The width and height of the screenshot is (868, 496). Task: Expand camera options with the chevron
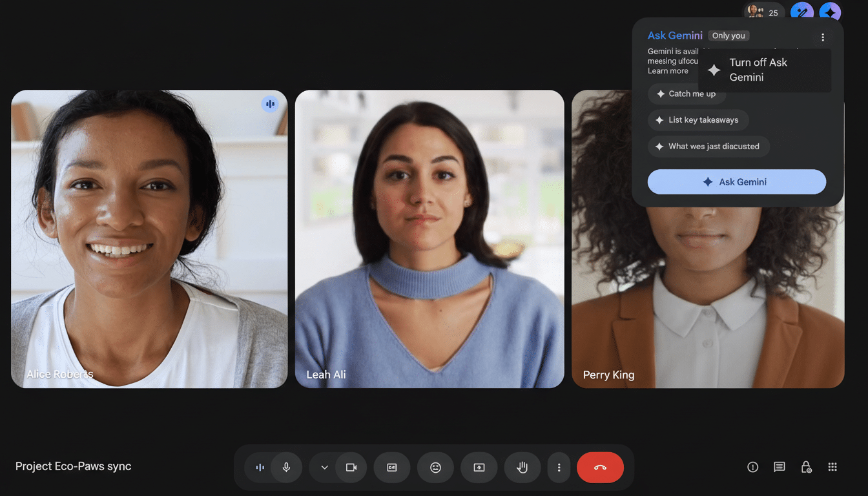click(323, 467)
